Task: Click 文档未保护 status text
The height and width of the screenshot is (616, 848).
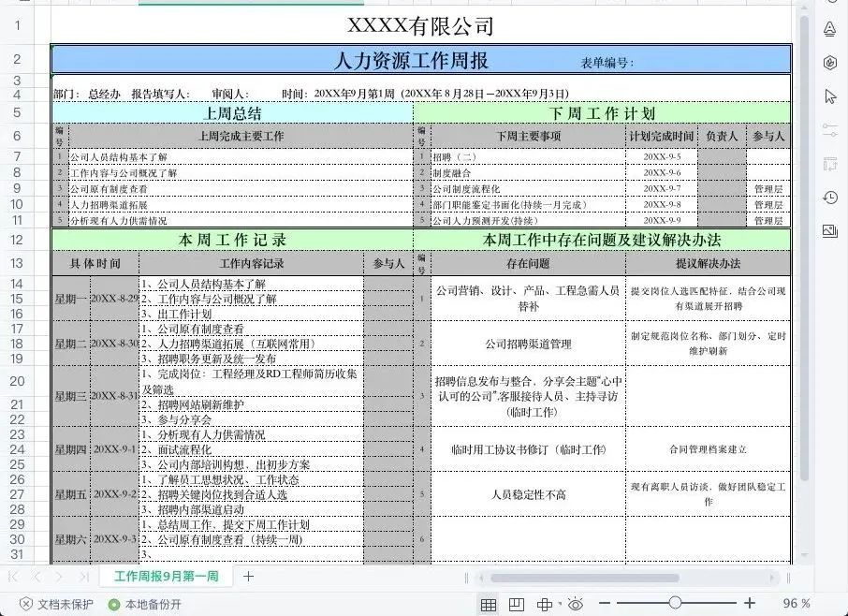Action: [x=66, y=604]
